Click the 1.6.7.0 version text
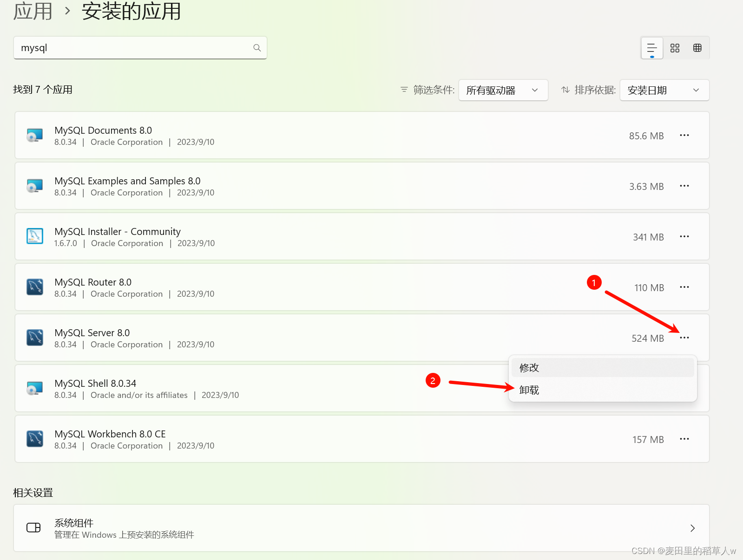This screenshot has width=743, height=560. tap(66, 243)
